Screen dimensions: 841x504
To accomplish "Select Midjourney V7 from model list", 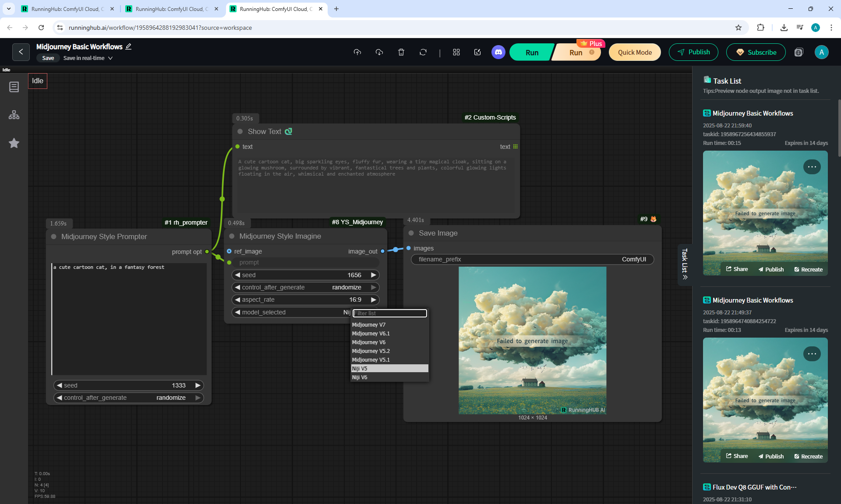I will pyautogui.click(x=369, y=324).
